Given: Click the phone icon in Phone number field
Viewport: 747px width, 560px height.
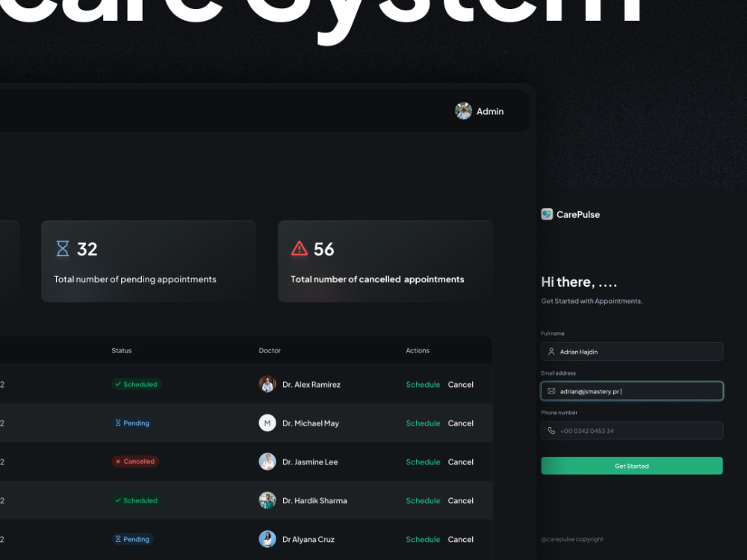Looking at the screenshot, I should (551, 431).
